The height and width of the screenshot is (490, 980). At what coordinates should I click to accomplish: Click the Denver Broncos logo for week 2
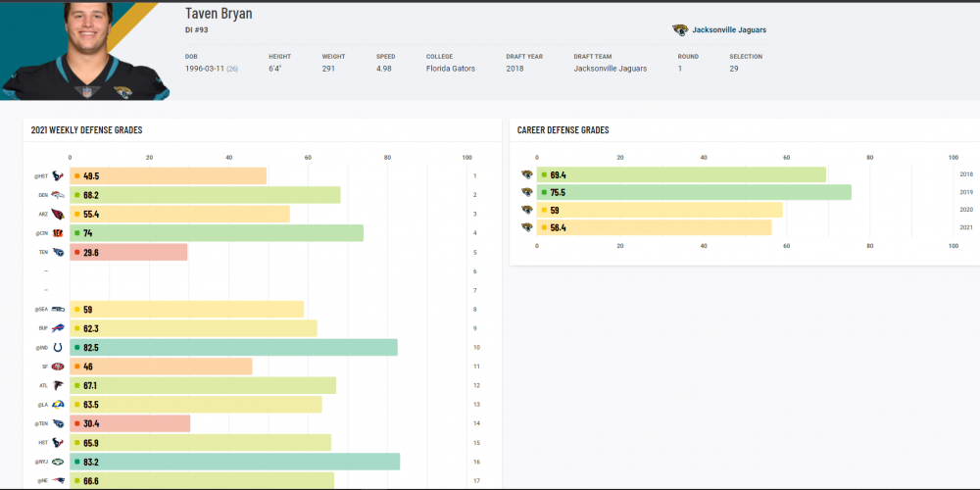tap(58, 195)
